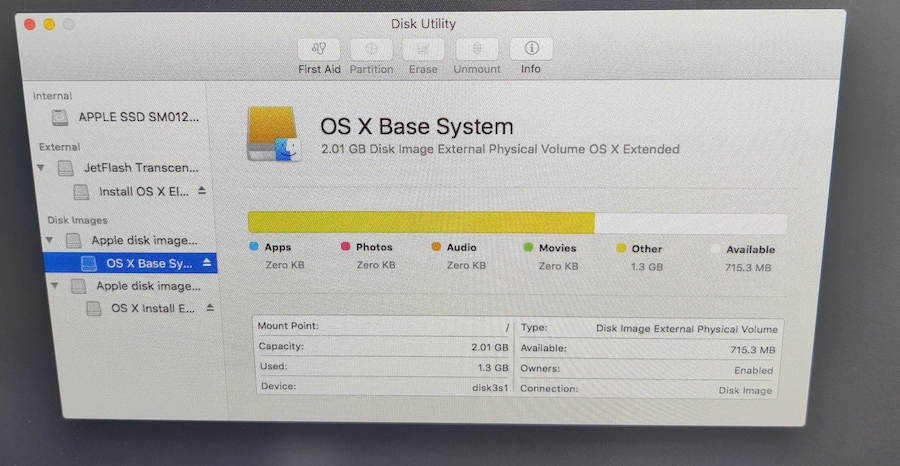Click the white available portion of storage bar

pos(690,224)
